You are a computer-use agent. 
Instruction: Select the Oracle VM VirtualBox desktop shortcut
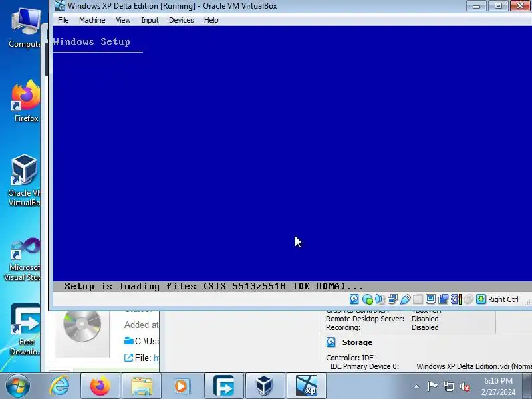tap(24, 180)
